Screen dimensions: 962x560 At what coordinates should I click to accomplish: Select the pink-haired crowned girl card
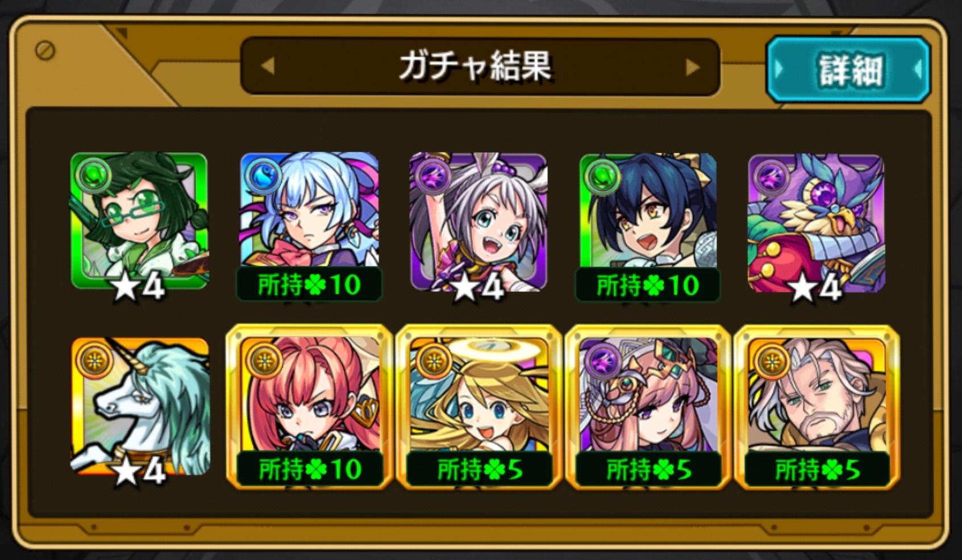tap(648, 406)
